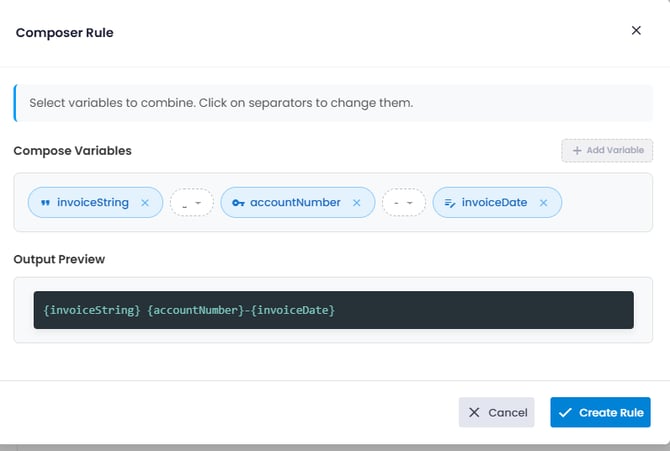Remove the accountNumber variable chip
The image size is (670, 451).
click(x=357, y=203)
